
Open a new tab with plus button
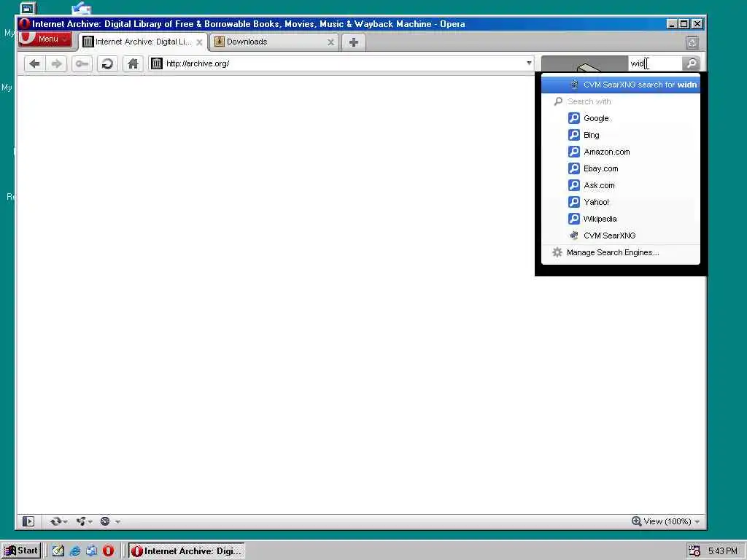tap(354, 42)
